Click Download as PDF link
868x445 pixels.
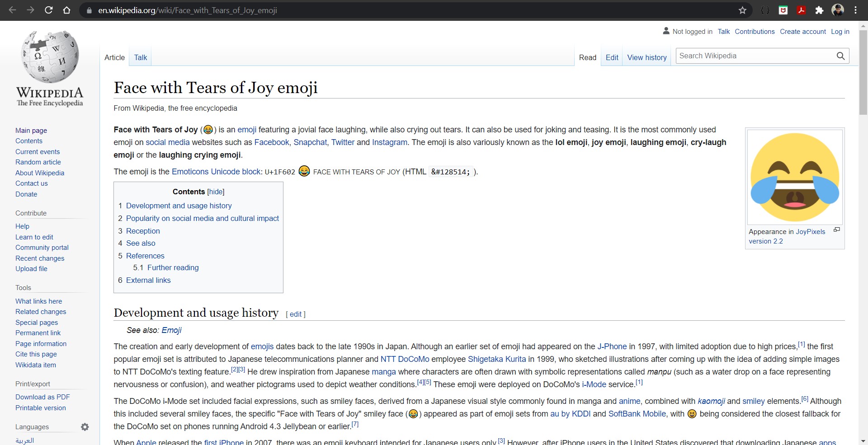(42, 397)
